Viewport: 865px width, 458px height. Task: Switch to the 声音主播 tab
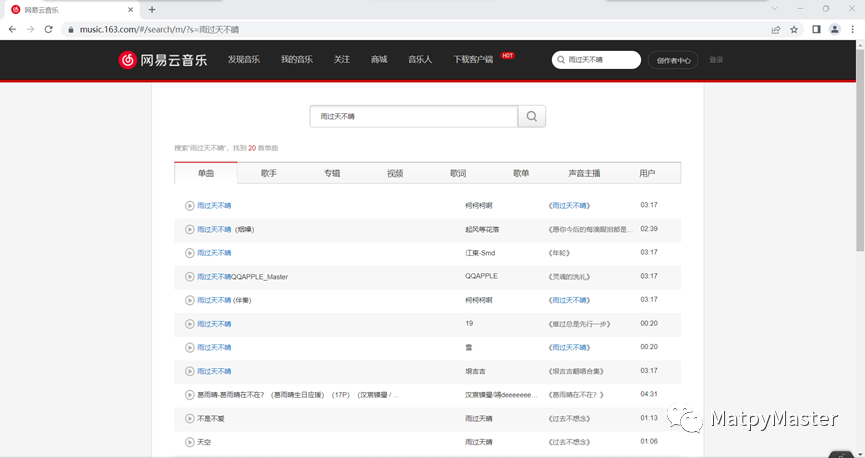(584, 173)
